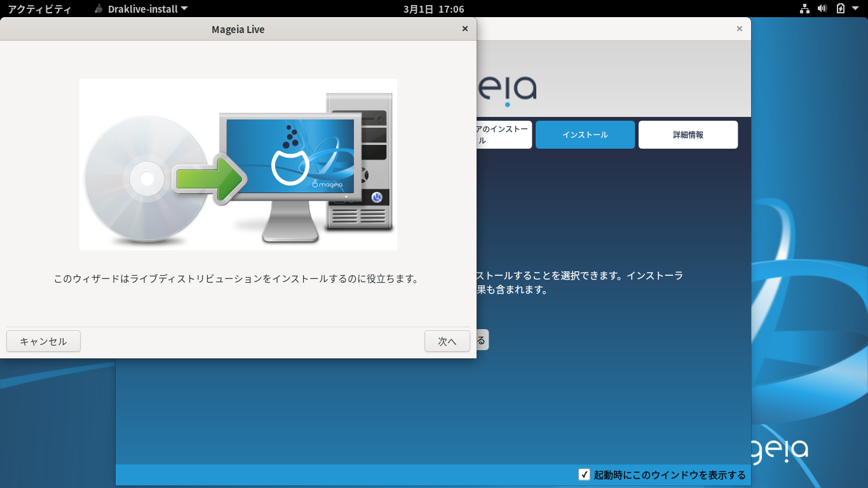Click the network connection icon in top bar
The height and width of the screenshot is (488, 868).
point(804,9)
